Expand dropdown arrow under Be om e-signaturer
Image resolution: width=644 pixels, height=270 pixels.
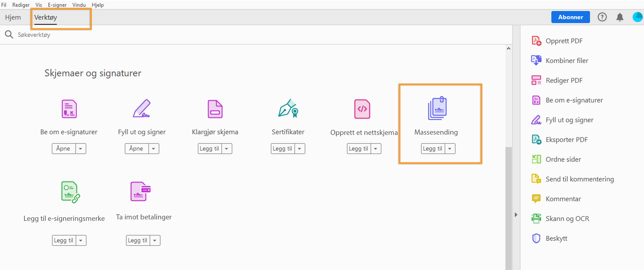click(x=80, y=149)
